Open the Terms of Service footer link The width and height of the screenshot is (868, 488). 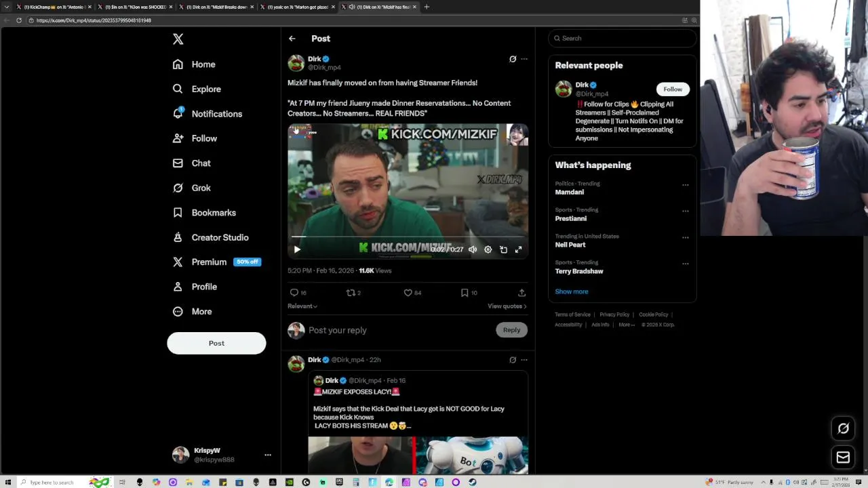572,314
